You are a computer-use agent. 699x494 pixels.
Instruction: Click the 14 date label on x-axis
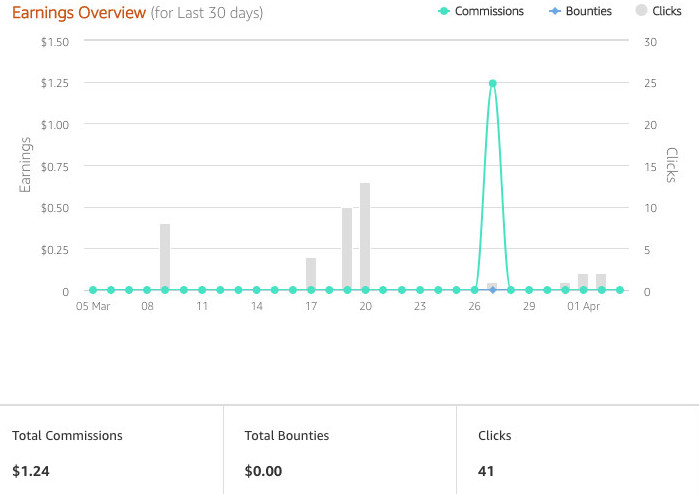(x=256, y=307)
